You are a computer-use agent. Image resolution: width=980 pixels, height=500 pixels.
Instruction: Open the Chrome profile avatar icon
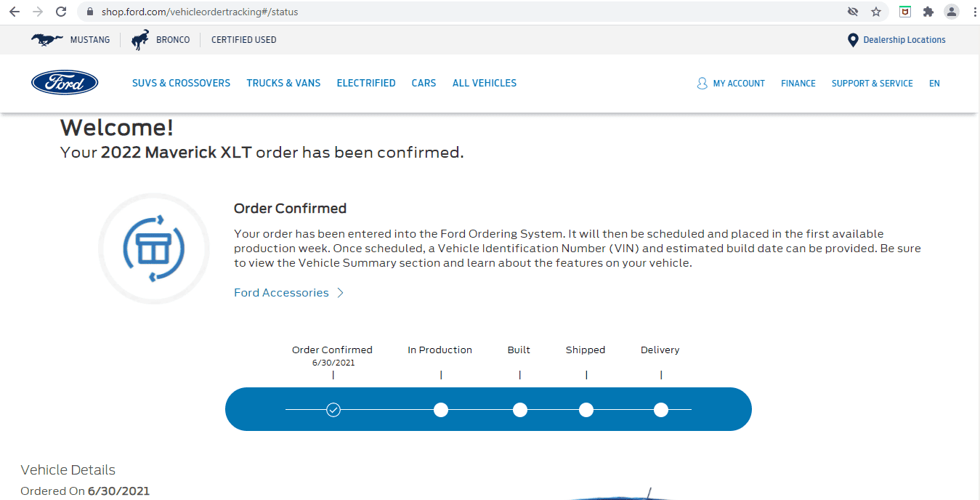952,12
